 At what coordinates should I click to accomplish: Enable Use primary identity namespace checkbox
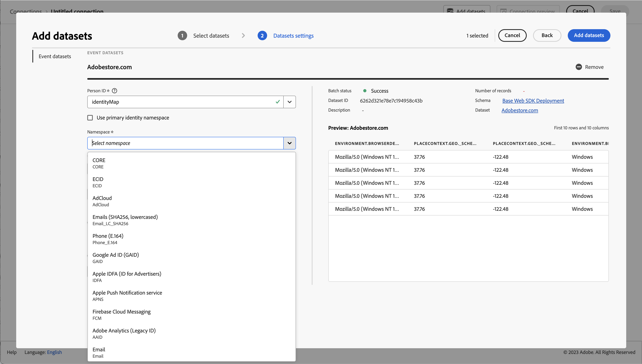pos(90,118)
